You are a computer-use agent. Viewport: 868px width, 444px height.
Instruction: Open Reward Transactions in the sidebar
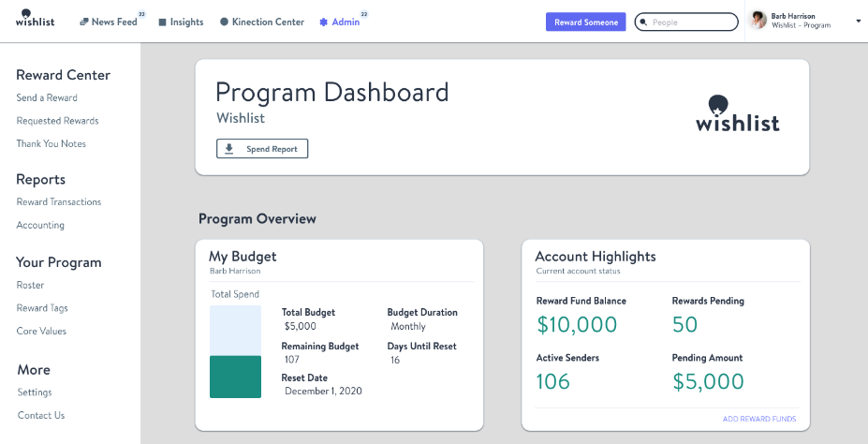pyautogui.click(x=59, y=202)
